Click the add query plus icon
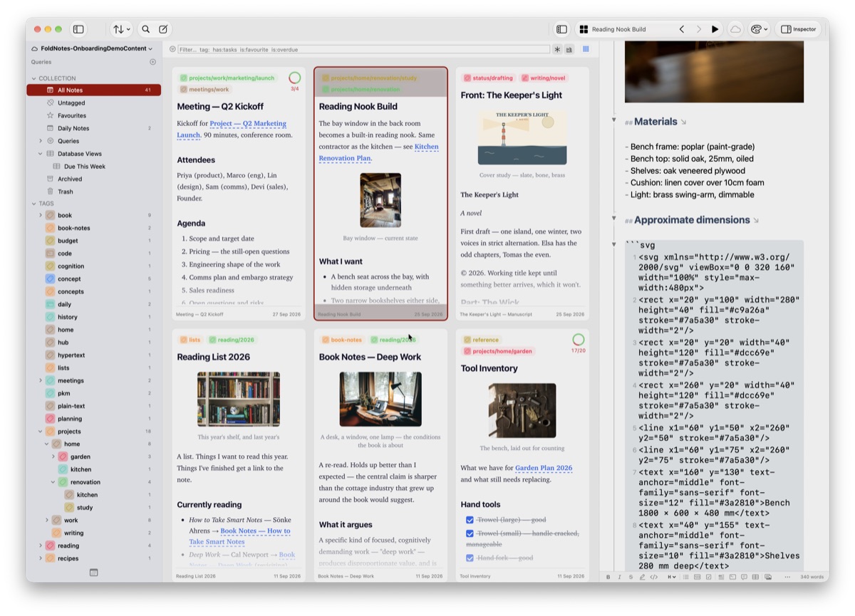Viewport: 855px width, 616px height. [152, 62]
